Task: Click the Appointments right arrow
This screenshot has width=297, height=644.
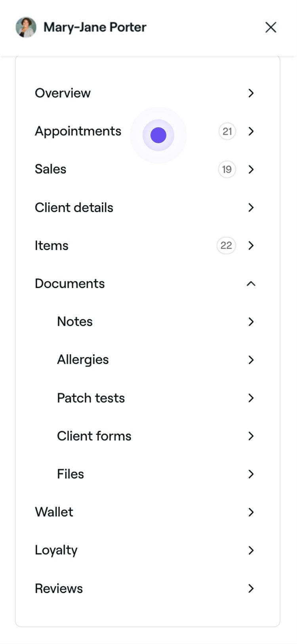Action: (x=251, y=131)
